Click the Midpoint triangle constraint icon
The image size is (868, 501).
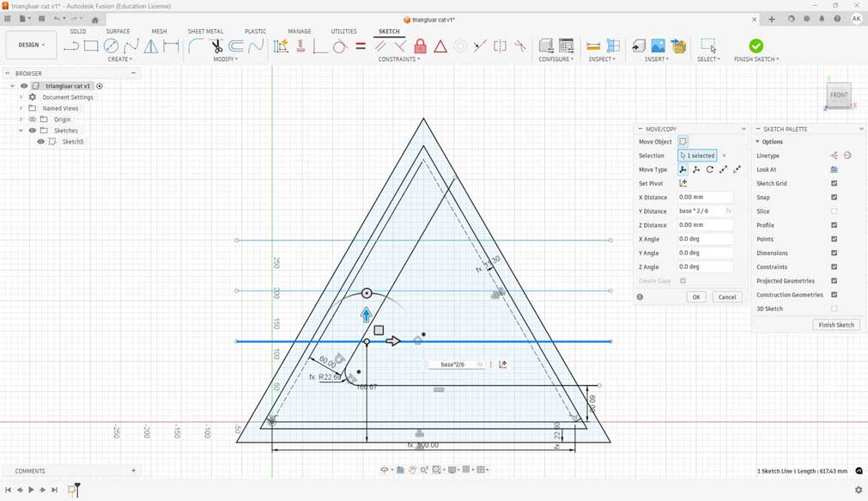(440, 46)
